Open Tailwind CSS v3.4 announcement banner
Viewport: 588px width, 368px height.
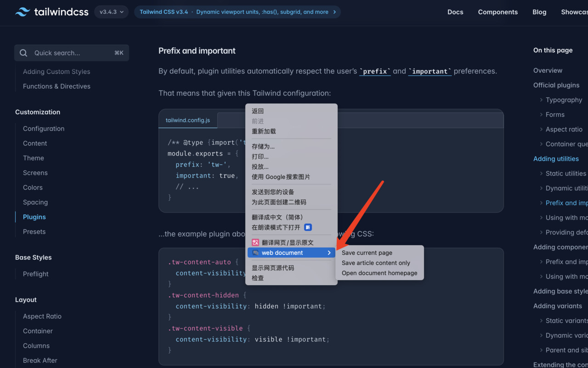[x=237, y=12]
